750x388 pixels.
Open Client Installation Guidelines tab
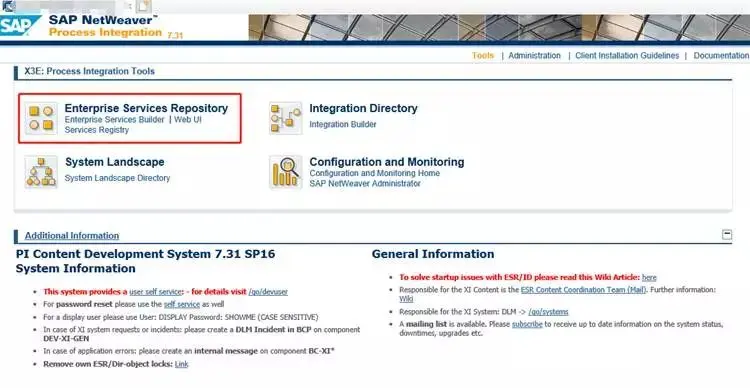(627, 55)
